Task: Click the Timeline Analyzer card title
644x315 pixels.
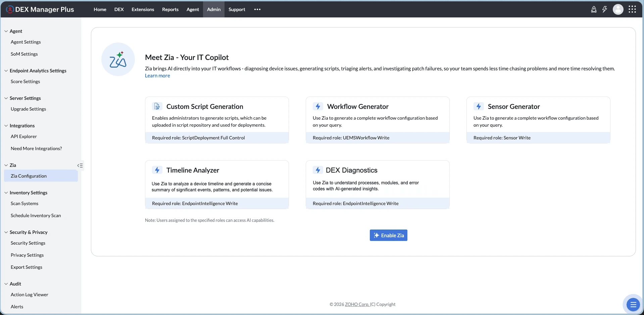Action: pos(193,170)
